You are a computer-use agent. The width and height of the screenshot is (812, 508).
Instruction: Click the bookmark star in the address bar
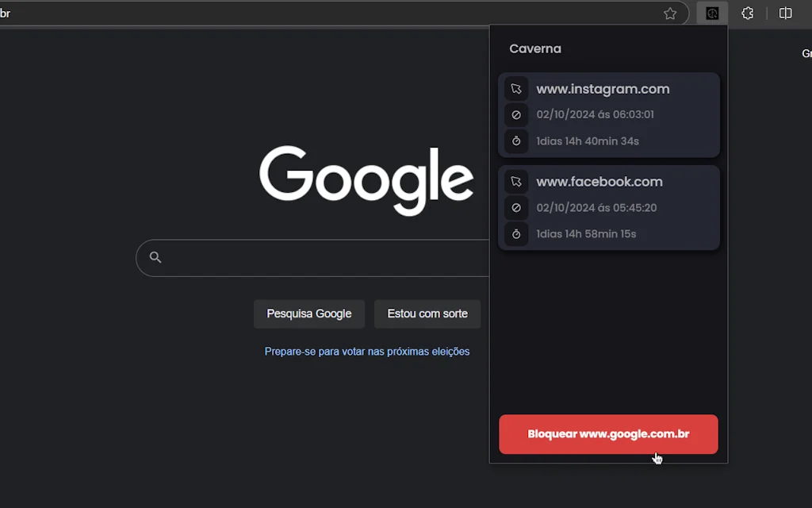670,13
